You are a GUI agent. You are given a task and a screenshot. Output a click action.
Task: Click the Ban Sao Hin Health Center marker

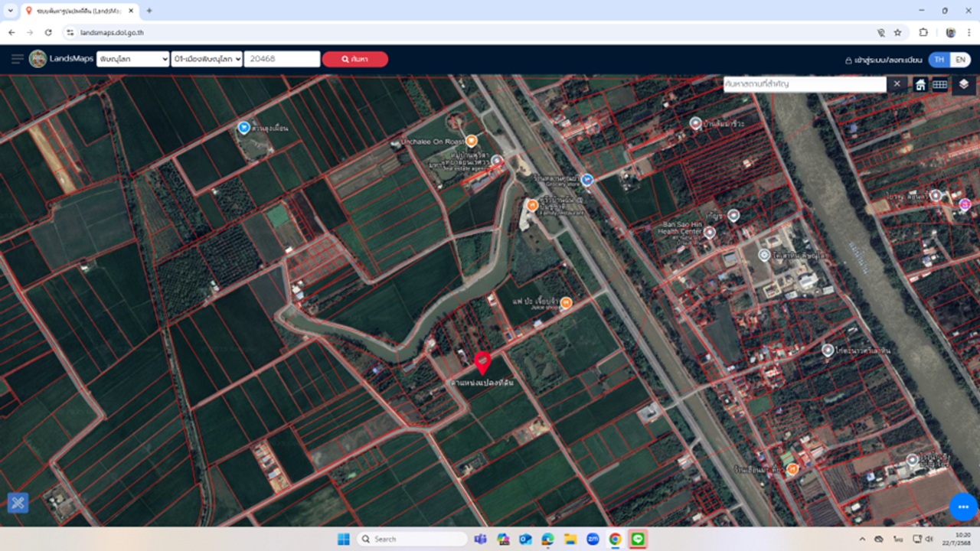point(710,232)
